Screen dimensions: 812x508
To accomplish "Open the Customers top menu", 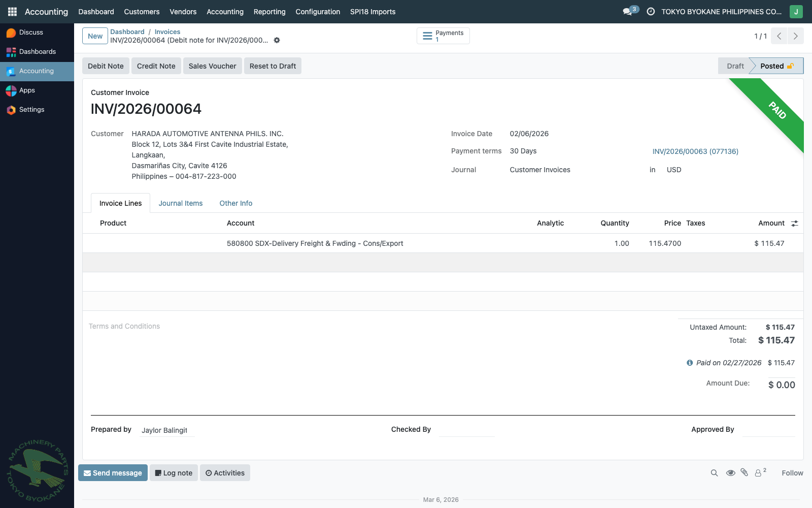I will pos(142,12).
